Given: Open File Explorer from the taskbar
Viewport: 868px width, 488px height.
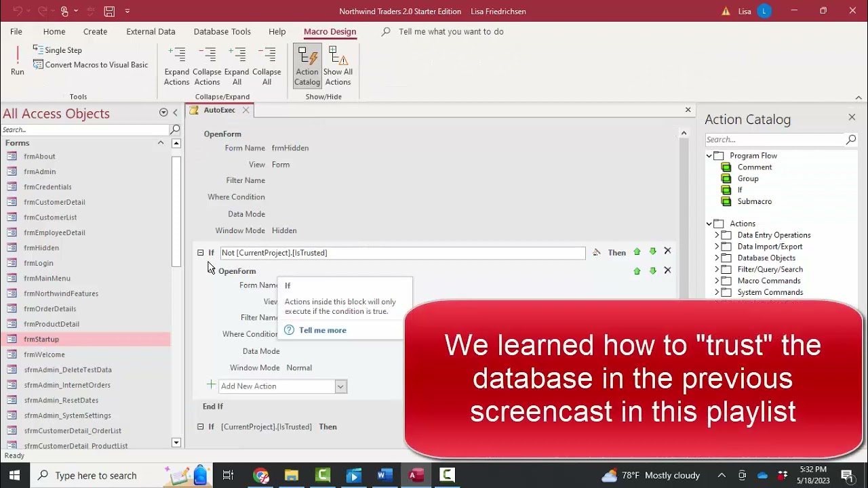Looking at the screenshot, I should 292,475.
